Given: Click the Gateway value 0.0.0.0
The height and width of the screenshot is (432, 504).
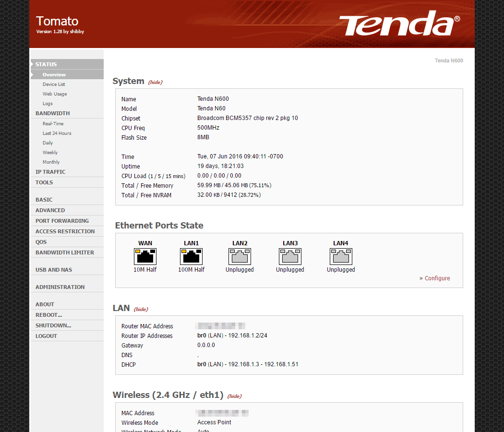Looking at the screenshot, I should coord(206,345).
